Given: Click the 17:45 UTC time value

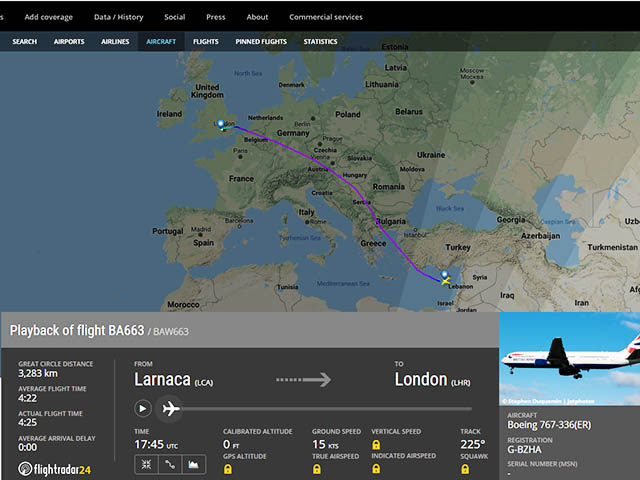Looking at the screenshot, I should click(x=156, y=444).
